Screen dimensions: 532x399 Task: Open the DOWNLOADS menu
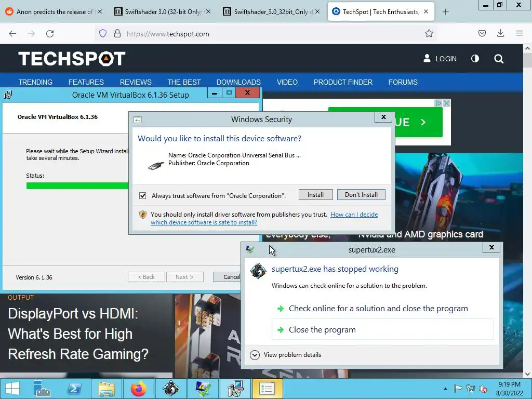click(x=238, y=82)
